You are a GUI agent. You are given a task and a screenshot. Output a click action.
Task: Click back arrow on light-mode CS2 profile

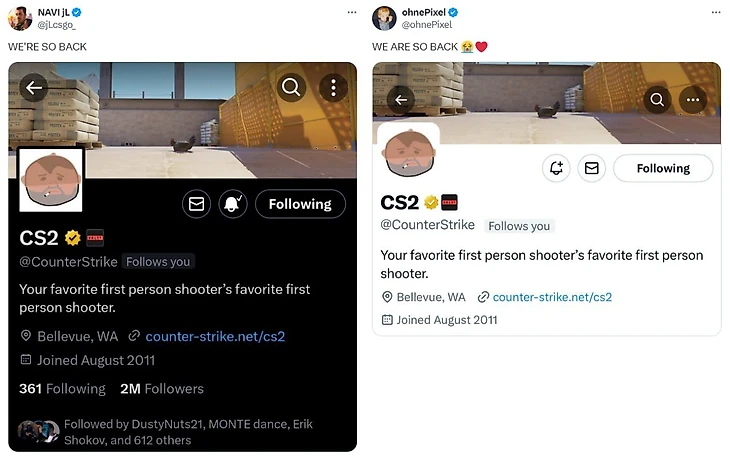click(401, 100)
